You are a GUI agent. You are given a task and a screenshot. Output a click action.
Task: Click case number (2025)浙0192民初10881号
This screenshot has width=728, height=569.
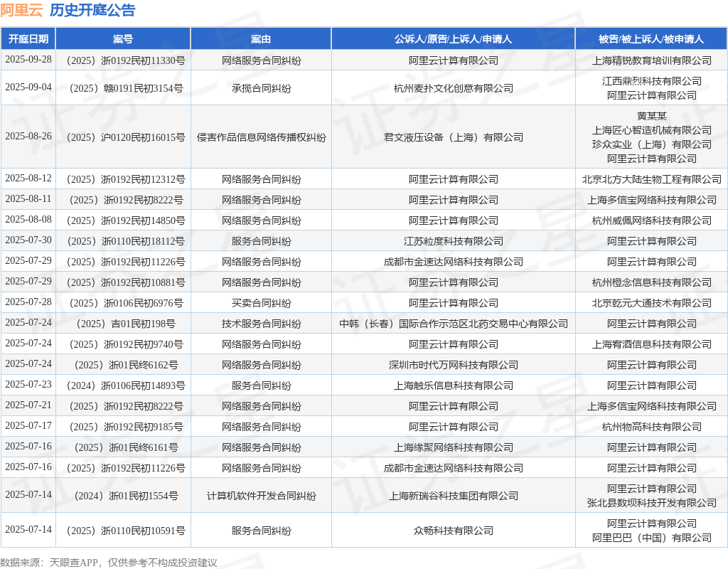point(123,282)
